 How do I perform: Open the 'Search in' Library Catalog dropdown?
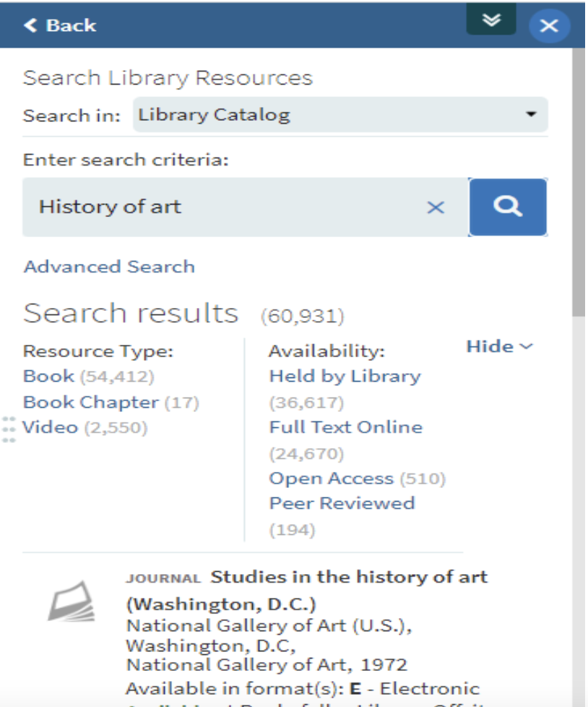[x=340, y=114]
